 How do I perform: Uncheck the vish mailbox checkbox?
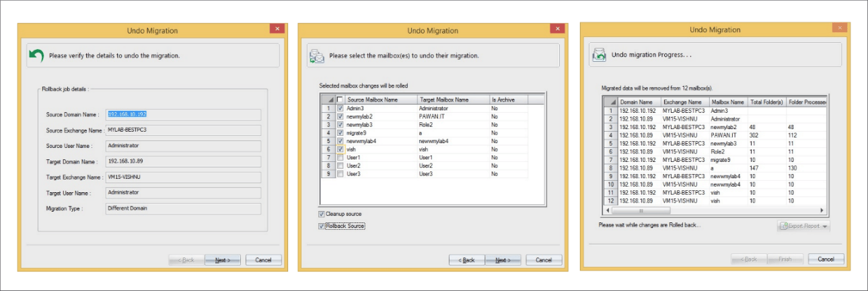[x=340, y=149]
